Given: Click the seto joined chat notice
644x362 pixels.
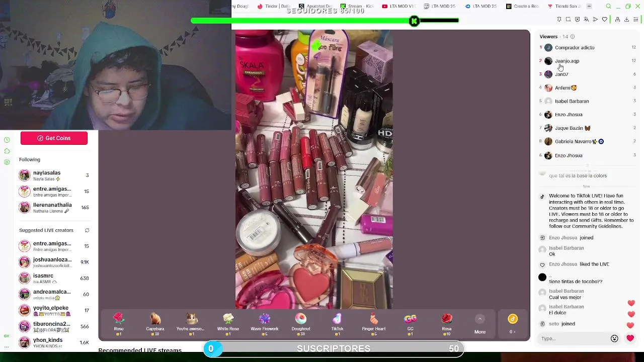Looking at the screenshot, I should pos(562,324).
